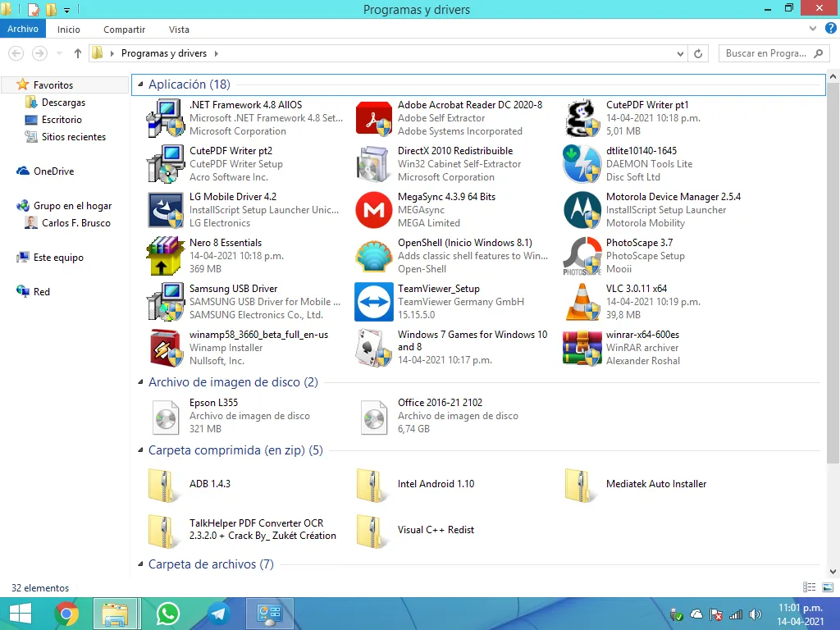This screenshot has width=840, height=630.
Task: Open Escritorio in the navigation pane
Action: pyautogui.click(x=62, y=120)
